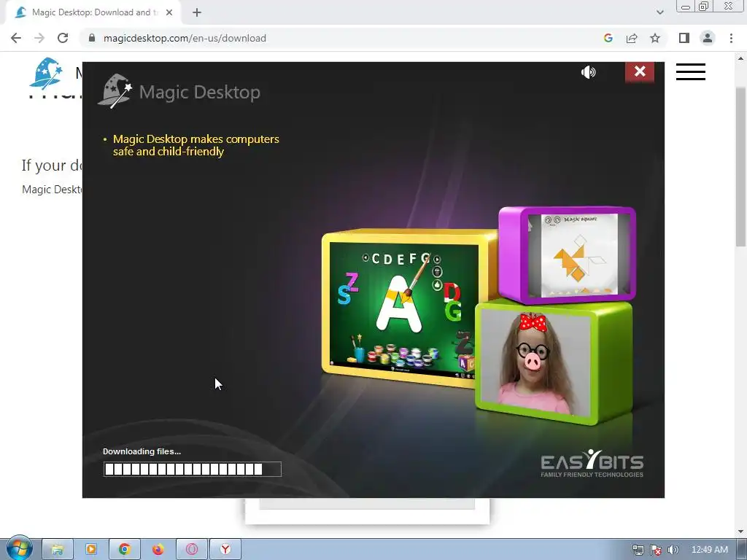This screenshot has width=747, height=560.
Task: Click the address bar URL field
Action: 343,38
